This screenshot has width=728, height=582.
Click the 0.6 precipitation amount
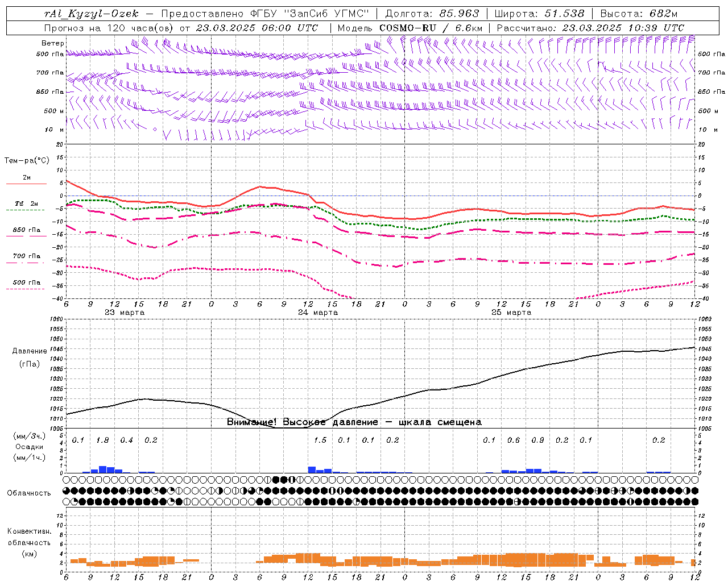(x=513, y=440)
